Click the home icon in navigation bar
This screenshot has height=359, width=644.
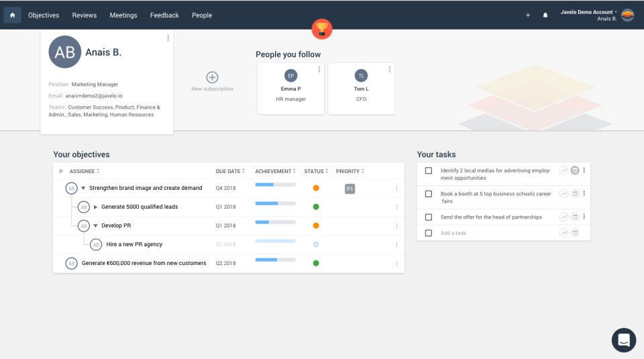[x=12, y=15]
